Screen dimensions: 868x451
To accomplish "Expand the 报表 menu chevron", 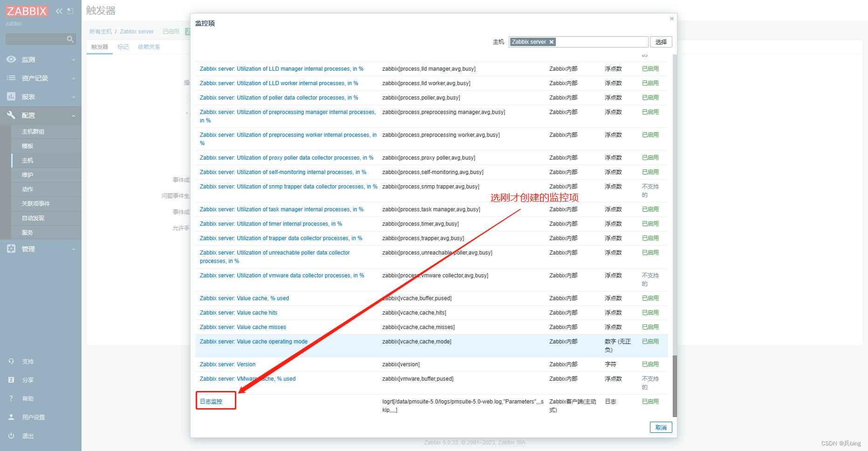I will (x=74, y=97).
